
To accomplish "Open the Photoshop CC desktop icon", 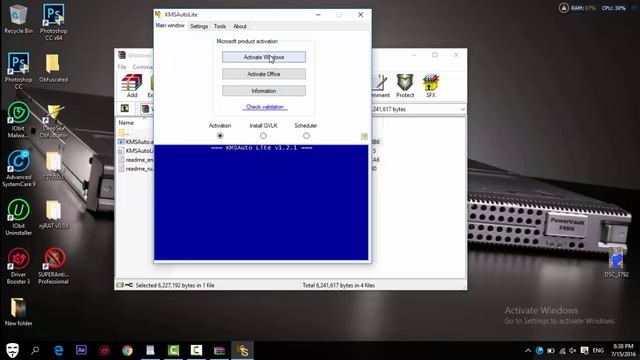I will click(18, 71).
